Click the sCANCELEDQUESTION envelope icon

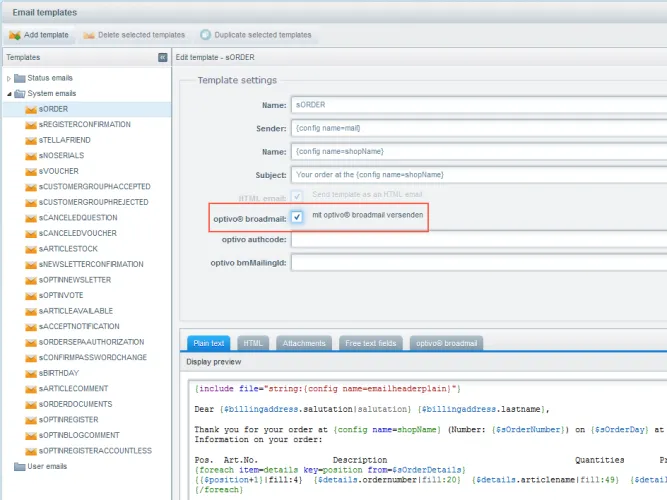coord(31,218)
